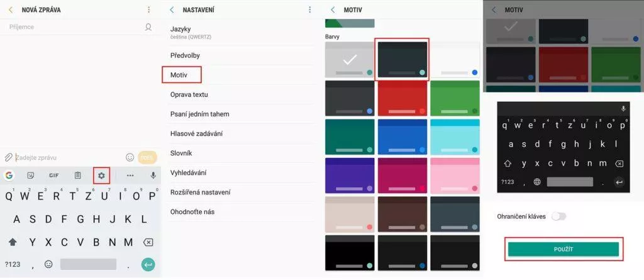Go back from the Nastavení screen
This screenshot has width=644, height=280.
172,10
